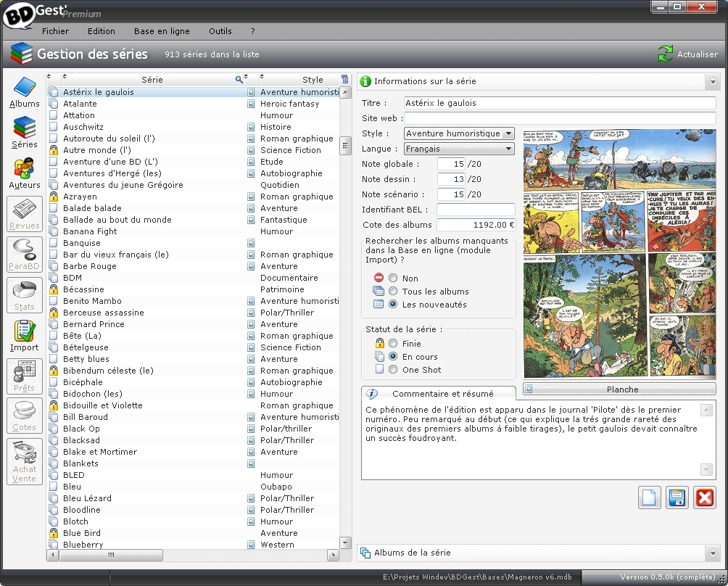Click the planche icon next to Blacksad's style
Image resolution: width=728 pixels, height=586 pixels.
pyautogui.click(x=251, y=440)
